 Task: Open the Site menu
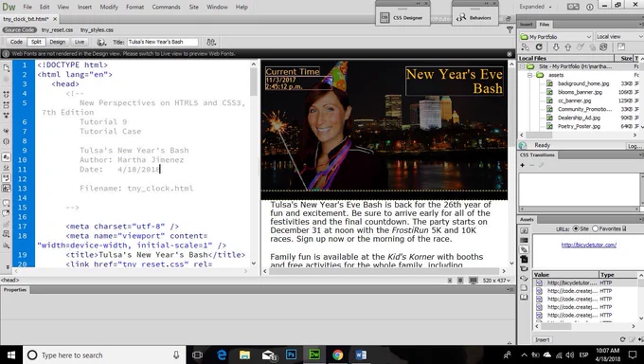click(193, 7)
